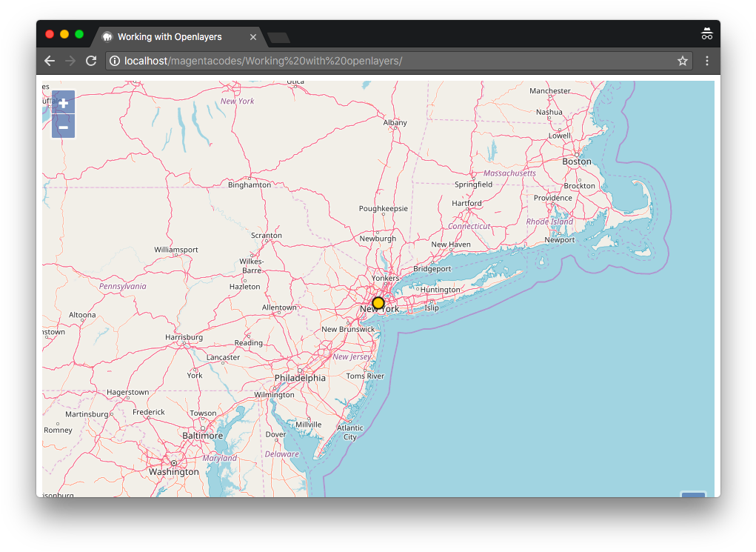Click the Delaware state label
The width and height of the screenshot is (756, 552).
[x=281, y=454]
